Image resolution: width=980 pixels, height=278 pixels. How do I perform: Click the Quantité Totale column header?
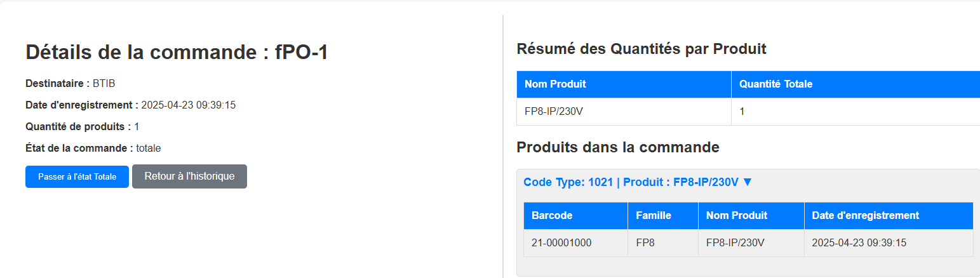click(775, 84)
